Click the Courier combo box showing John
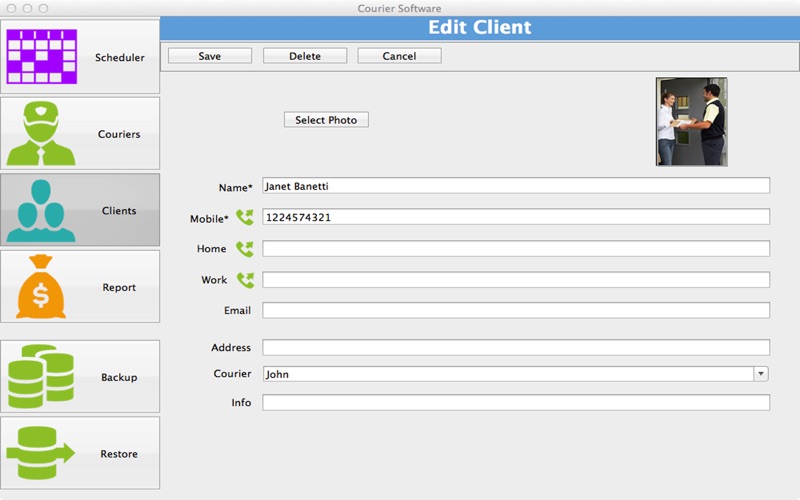 point(515,374)
